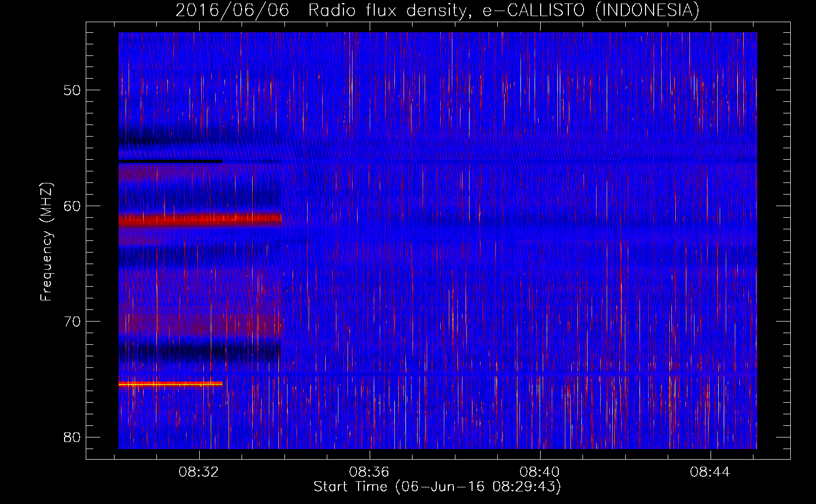Click the date 2016/06/06 in the title
The image size is (816, 504).
click(232, 10)
